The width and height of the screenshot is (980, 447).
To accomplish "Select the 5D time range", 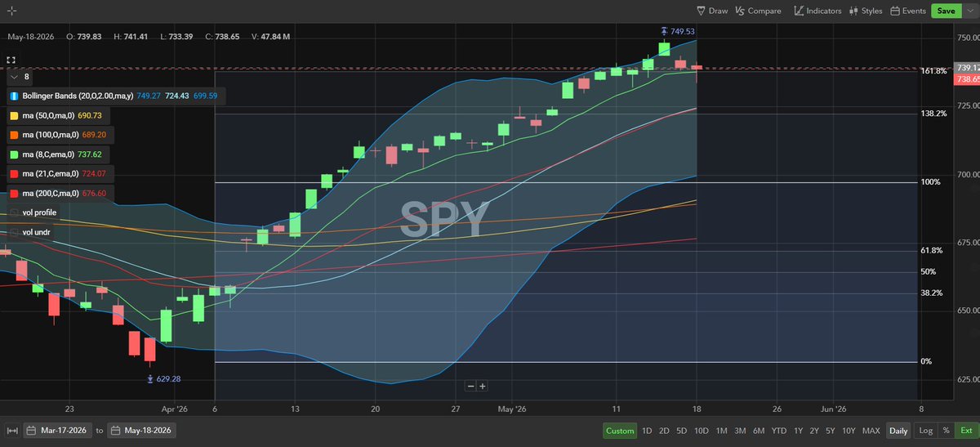I will pyautogui.click(x=682, y=431).
